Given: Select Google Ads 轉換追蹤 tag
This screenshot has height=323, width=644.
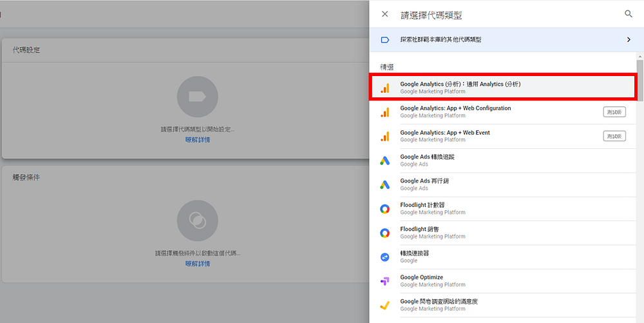Looking at the screenshot, I should click(x=504, y=161).
